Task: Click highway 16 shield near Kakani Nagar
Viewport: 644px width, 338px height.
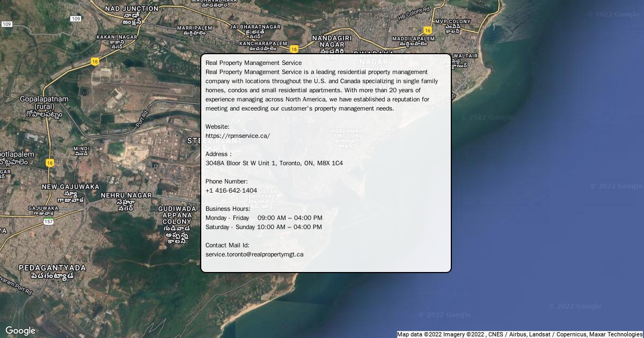Action: [94, 61]
